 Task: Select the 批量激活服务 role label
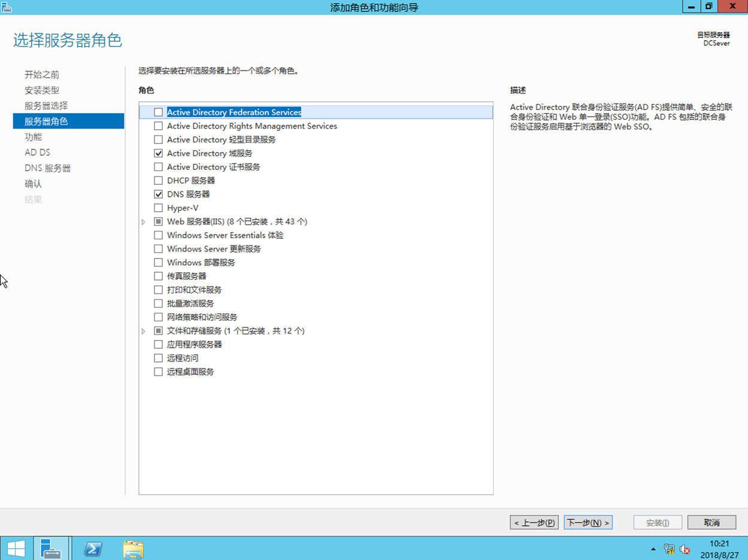(190, 303)
